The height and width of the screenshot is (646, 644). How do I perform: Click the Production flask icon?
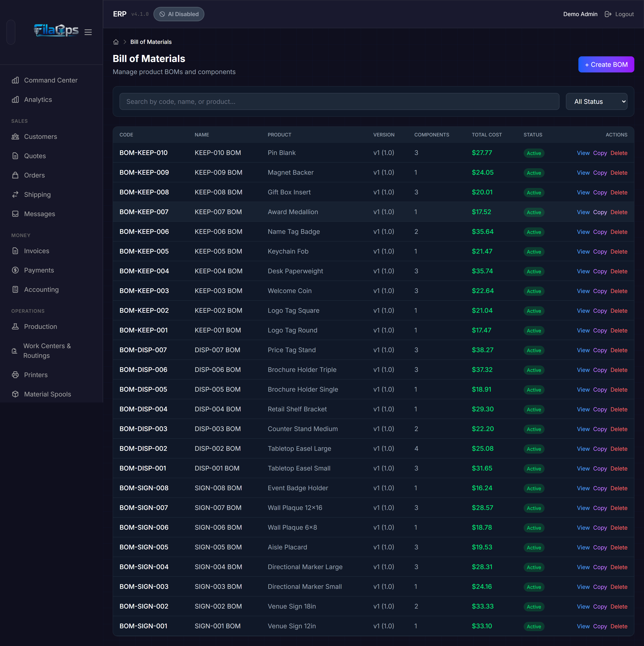coord(15,326)
